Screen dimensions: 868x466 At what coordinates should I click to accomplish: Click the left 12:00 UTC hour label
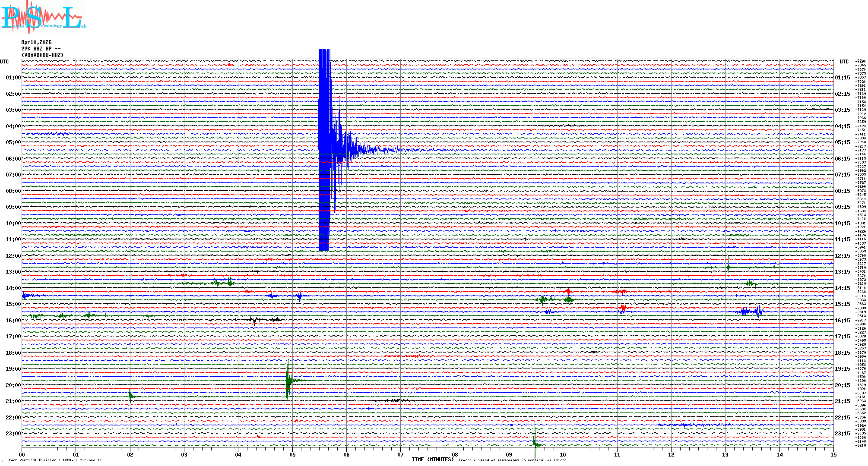13,256
